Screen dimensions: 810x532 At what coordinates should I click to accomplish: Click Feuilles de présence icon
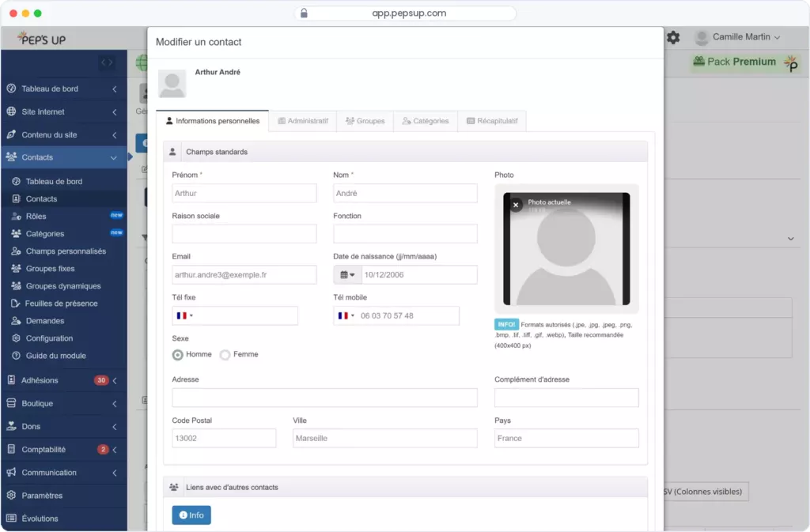[x=16, y=304]
